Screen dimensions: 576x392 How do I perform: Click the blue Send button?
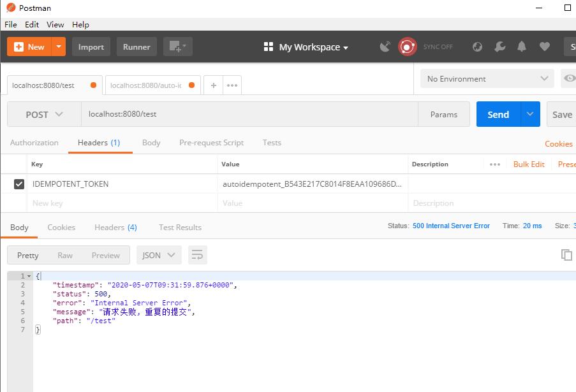498,114
